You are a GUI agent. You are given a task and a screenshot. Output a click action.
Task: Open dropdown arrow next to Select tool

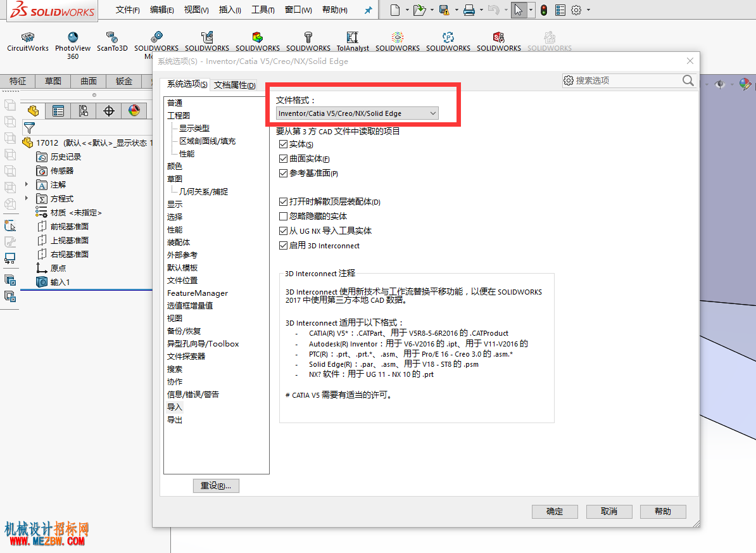(x=531, y=10)
